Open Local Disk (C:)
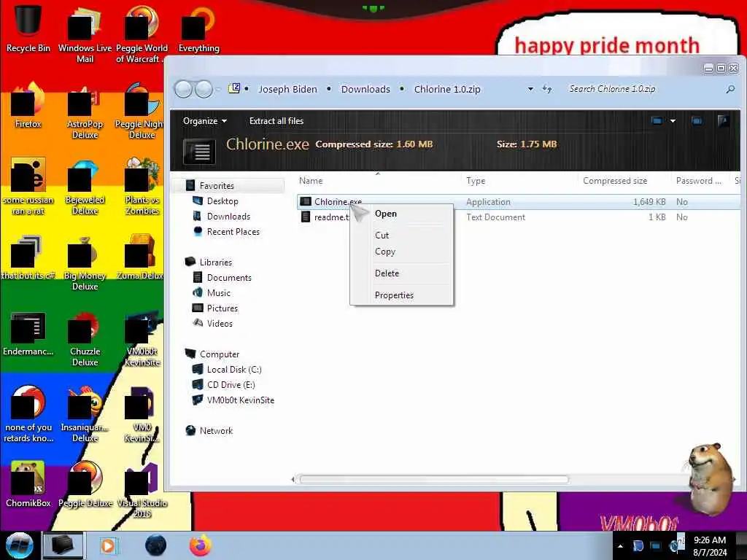747x560 pixels. point(234,370)
